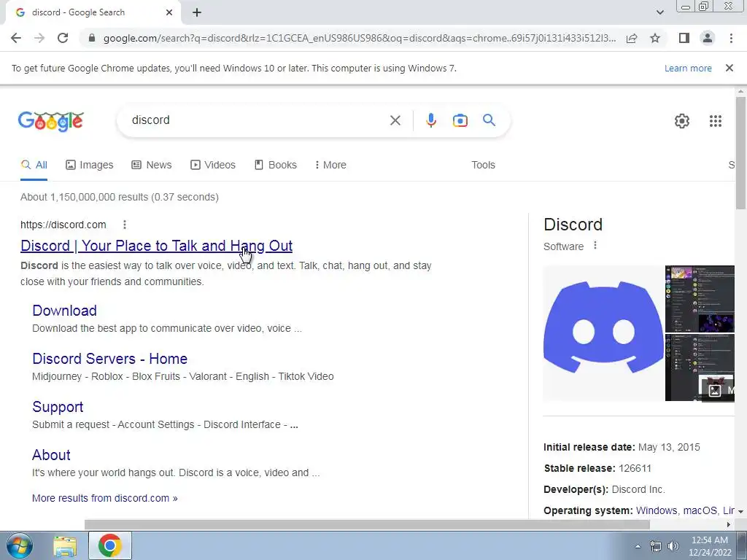Click Learn more in update notice

(x=688, y=68)
